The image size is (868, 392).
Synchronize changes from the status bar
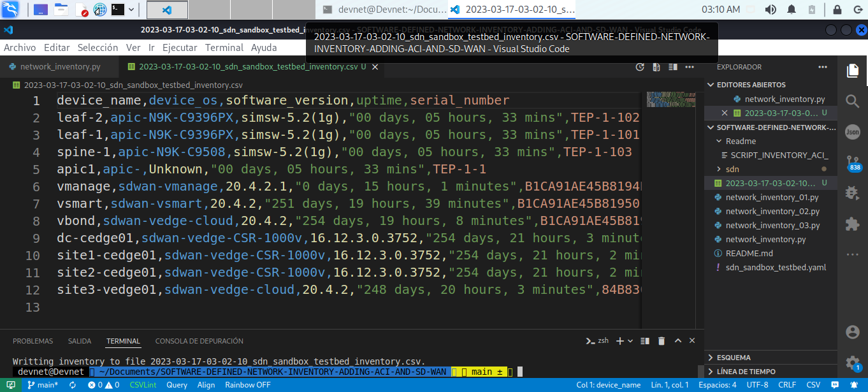[x=73, y=385]
